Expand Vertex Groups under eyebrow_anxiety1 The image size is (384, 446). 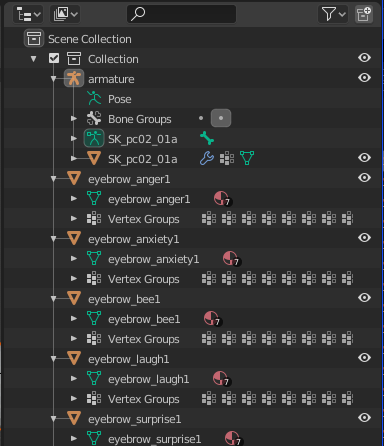pyautogui.click(x=74, y=278)
